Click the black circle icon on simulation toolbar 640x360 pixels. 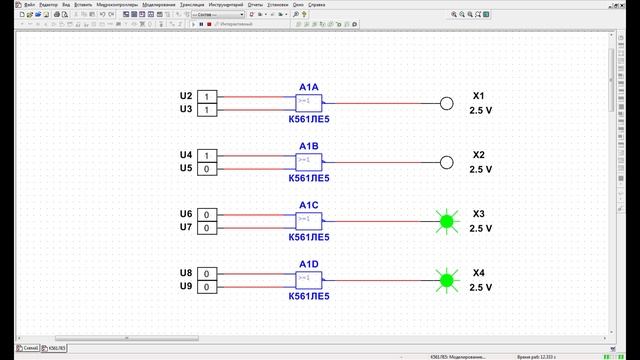coord(354,24)
